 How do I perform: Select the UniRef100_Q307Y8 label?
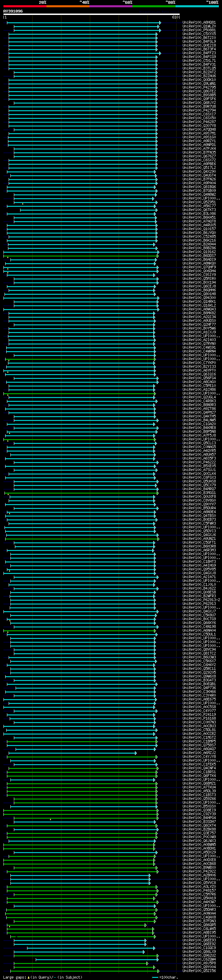[x=199, y=125]
